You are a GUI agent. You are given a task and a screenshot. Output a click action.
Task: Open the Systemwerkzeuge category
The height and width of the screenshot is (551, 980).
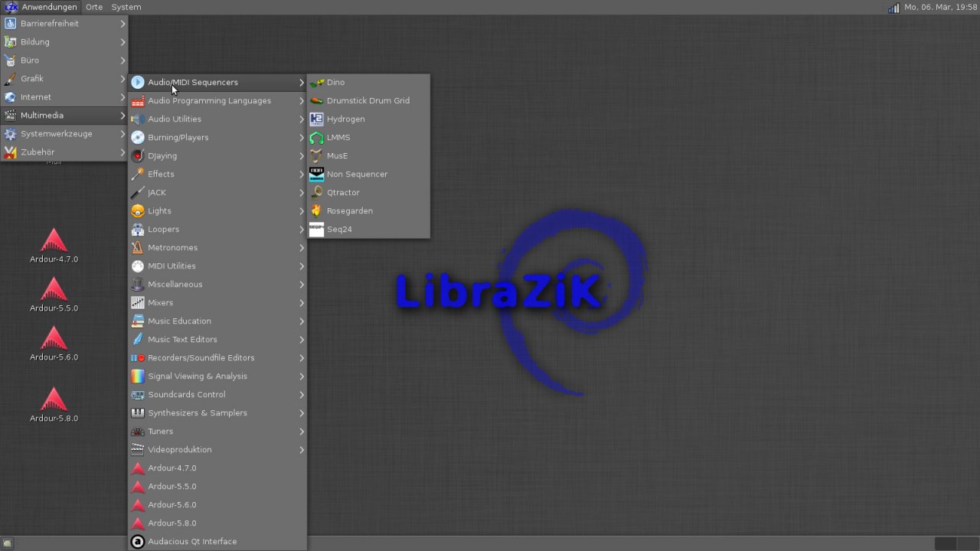coord(64,134)
